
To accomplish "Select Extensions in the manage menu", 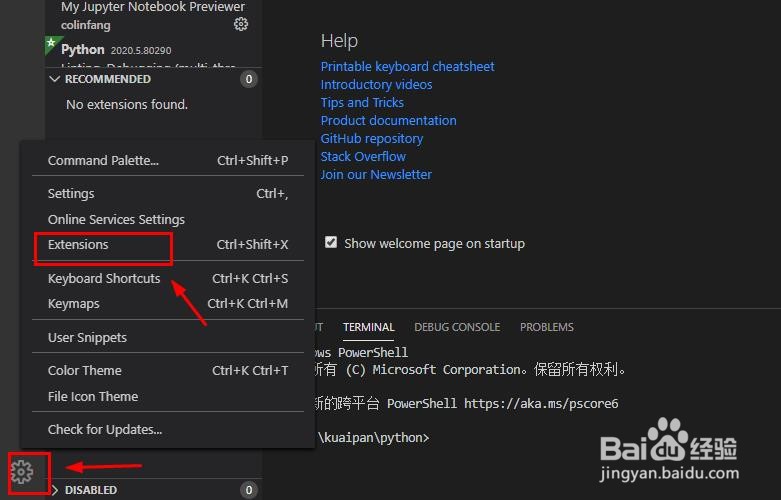I will (168, 245).
